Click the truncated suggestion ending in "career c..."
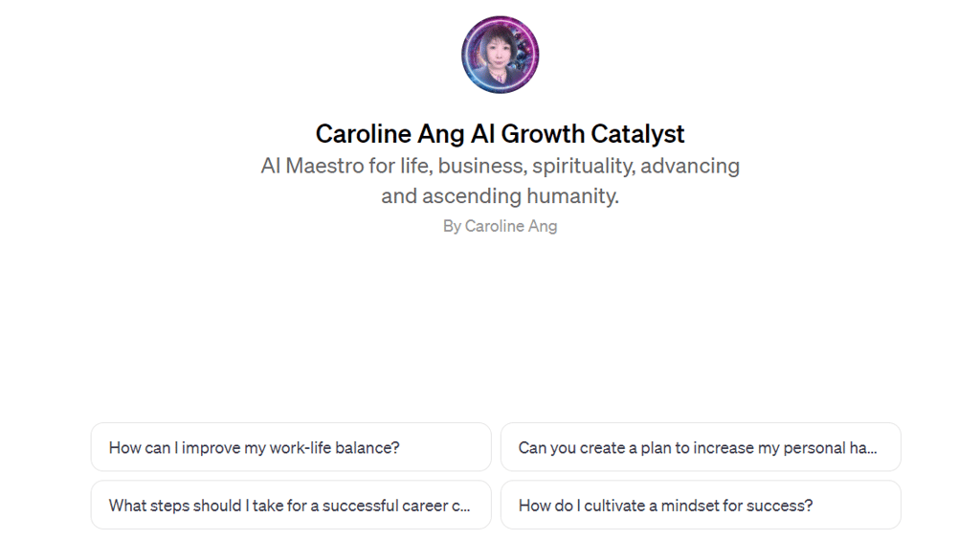This screenshot has height=541, width=980. pyautogui.click(x=291, y=505)
